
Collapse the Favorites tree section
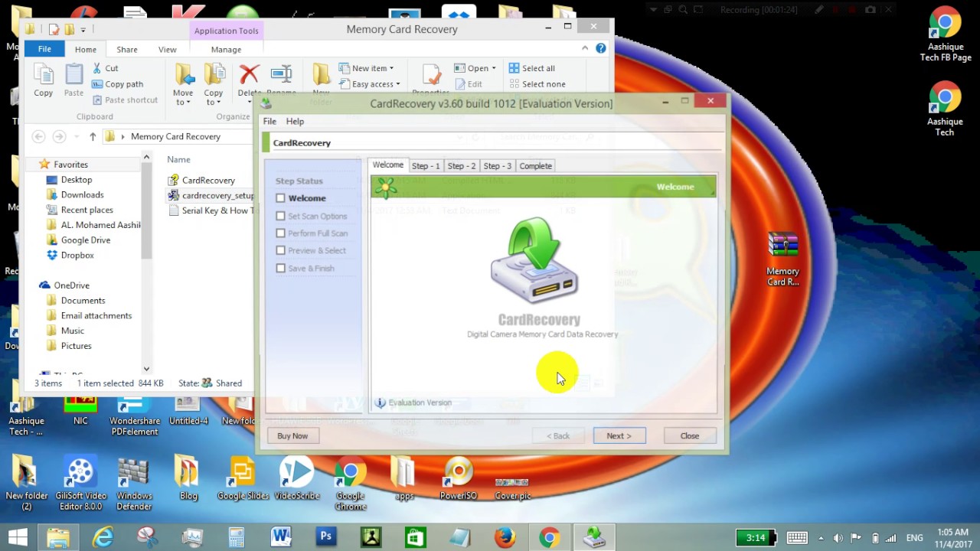32,165
